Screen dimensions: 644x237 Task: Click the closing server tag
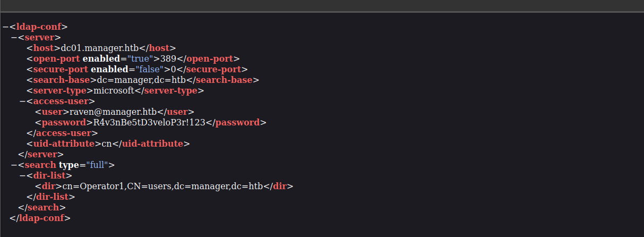(x=41, y=154)
